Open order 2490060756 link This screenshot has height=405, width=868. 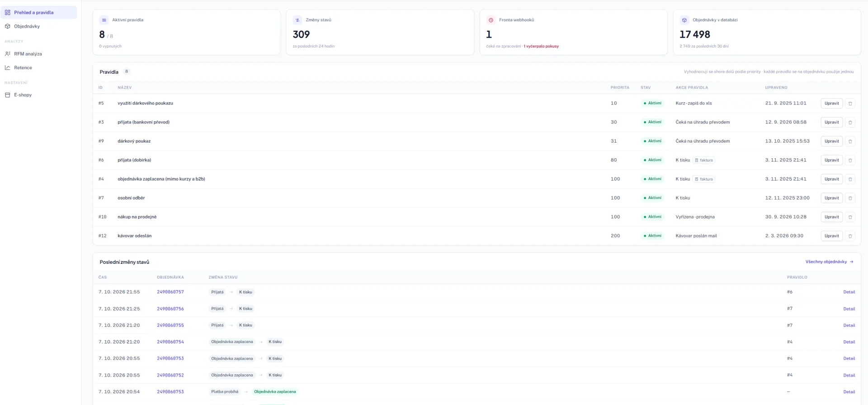tap(170, 309)
